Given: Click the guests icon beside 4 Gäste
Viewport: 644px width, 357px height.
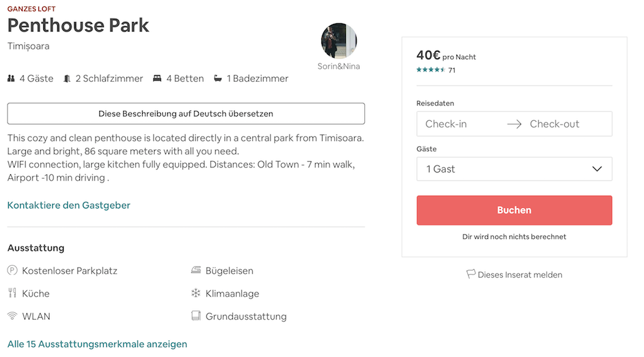Looking at the screenshot, I should click(11, 79).
